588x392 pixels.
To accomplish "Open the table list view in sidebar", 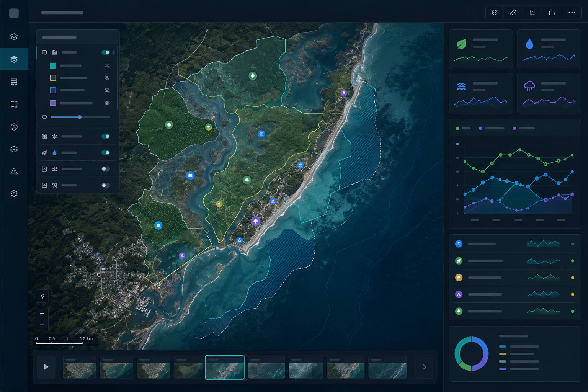I will pyautogui.click(x=14, y=82).
